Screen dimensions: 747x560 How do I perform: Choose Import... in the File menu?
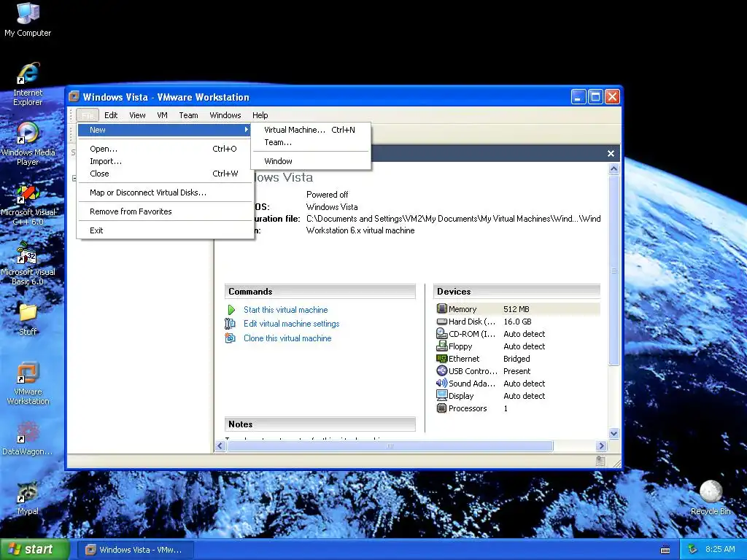pos(165,161)
